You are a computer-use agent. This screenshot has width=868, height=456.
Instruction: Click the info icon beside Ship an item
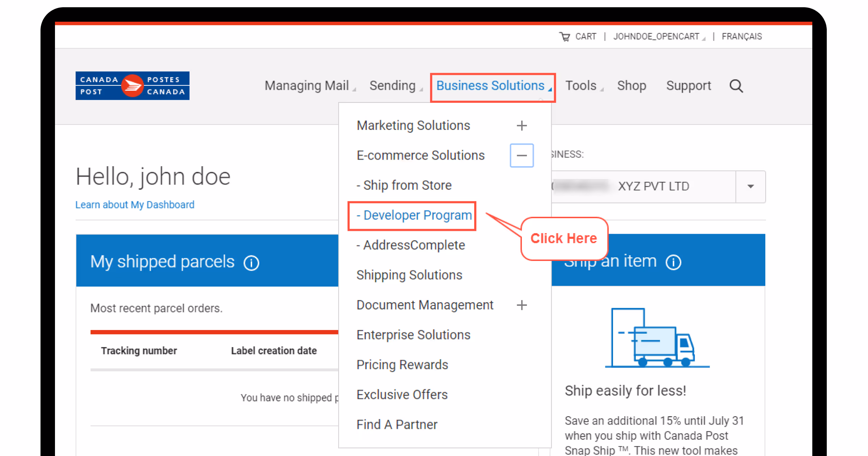click(673, 262)
